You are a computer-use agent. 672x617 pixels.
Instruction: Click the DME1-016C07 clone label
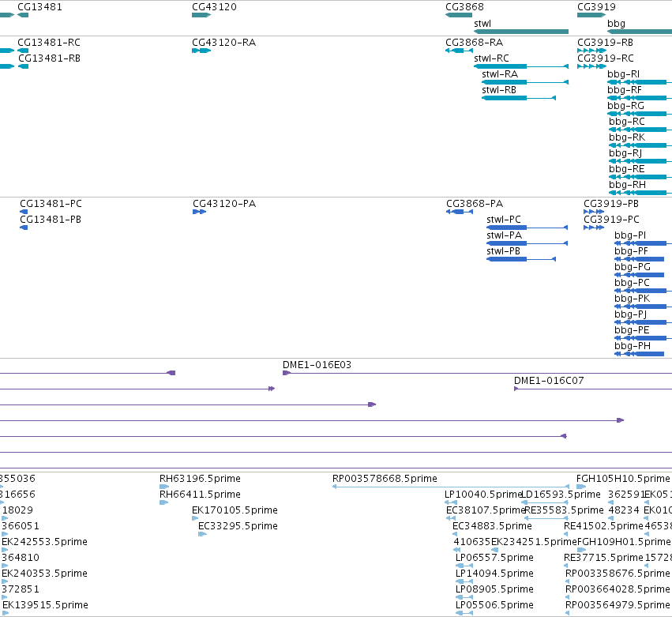point(549,381)
